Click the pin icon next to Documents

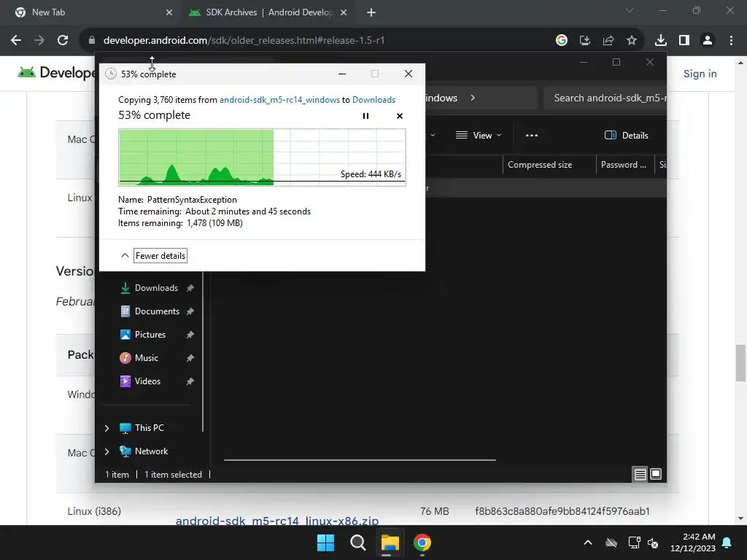pyautogui.click(x=190, y=311)
